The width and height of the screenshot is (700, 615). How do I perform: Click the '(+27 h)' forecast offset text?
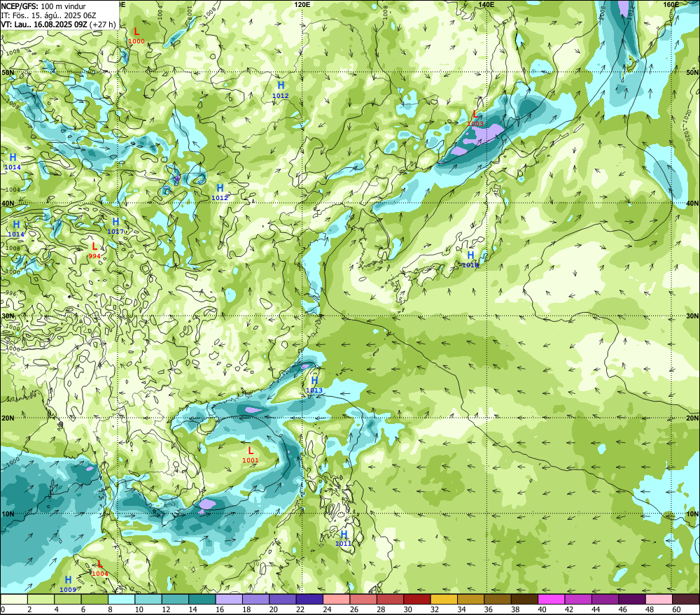[102, 24]
